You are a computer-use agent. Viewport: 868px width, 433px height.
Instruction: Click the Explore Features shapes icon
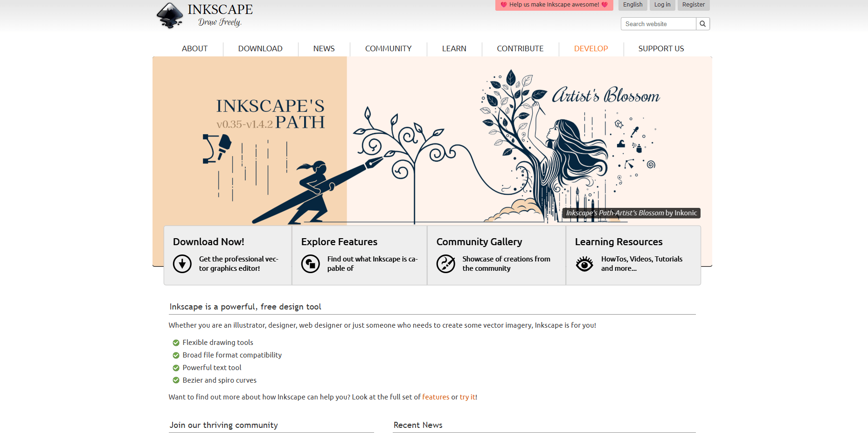tap(311, 264)
